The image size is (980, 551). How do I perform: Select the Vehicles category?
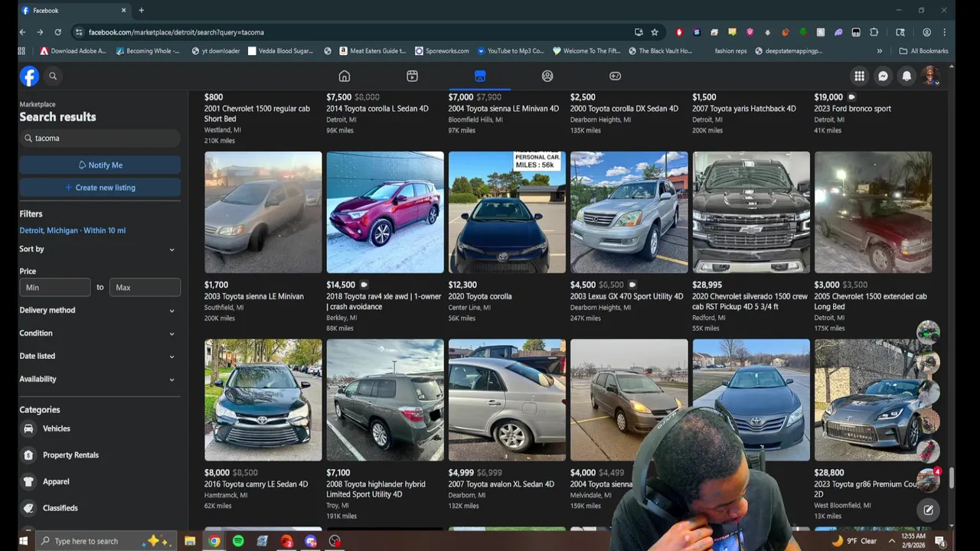pyautogui.click(x=100, y=429)
